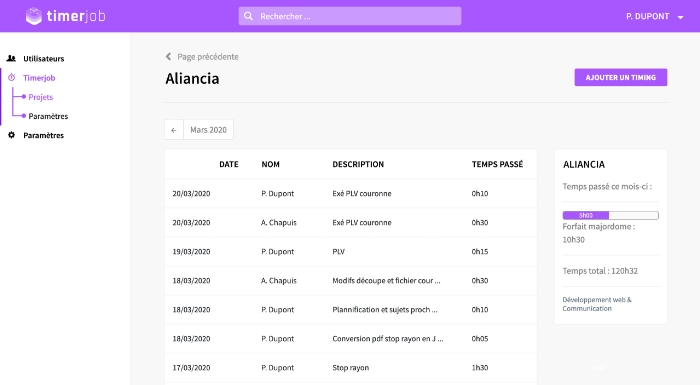Click the ALIANCIA summary card heading

click(x=584, y=164)
